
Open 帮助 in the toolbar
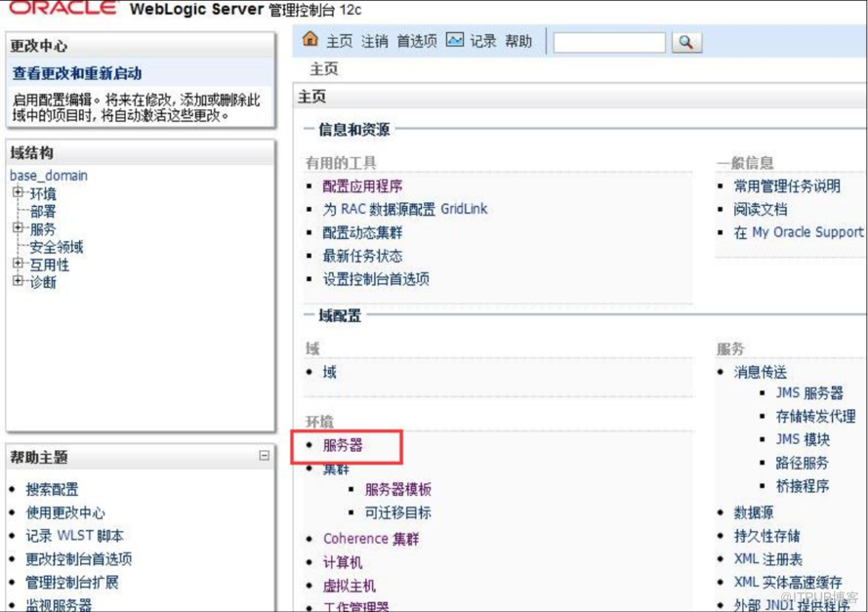518,41
